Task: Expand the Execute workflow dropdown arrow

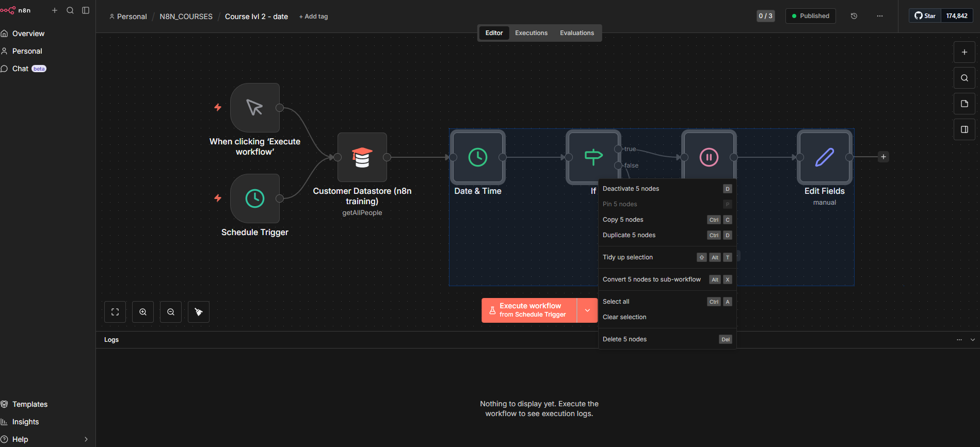Action: (587, 310)
